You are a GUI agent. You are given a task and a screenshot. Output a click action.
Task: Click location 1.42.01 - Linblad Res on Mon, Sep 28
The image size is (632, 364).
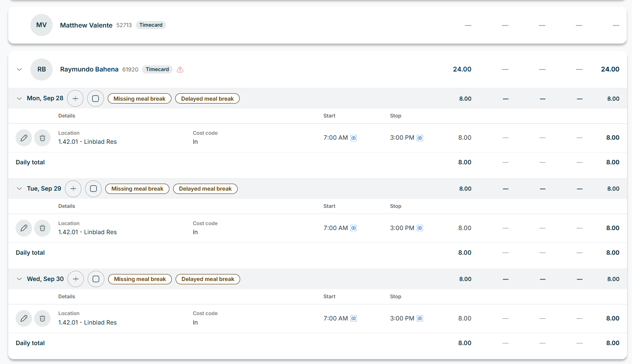(x=88, y=142)
